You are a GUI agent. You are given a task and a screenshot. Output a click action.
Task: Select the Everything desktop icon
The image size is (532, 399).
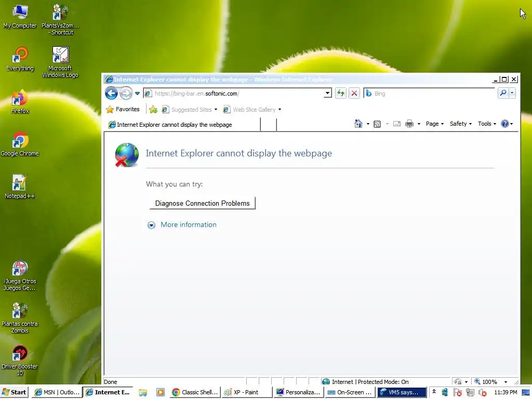pyautogui.click(x=20, y=58)
